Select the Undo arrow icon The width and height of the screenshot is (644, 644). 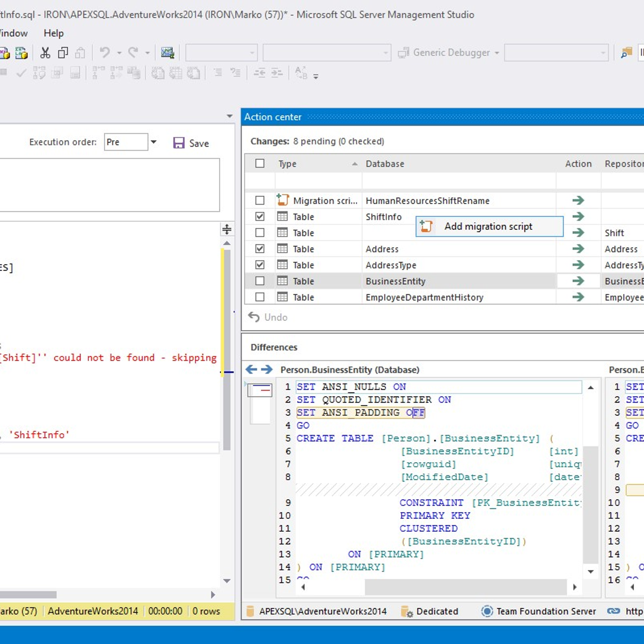[105, 52]
